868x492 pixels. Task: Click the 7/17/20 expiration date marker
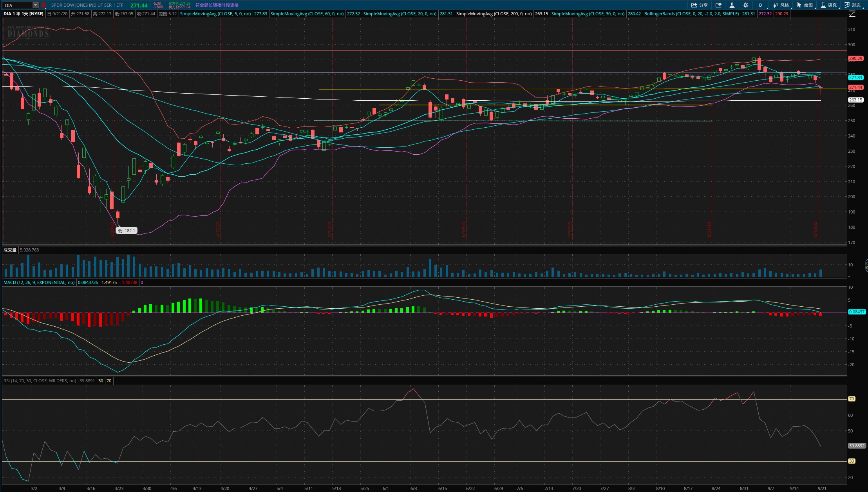click(570, 230)
